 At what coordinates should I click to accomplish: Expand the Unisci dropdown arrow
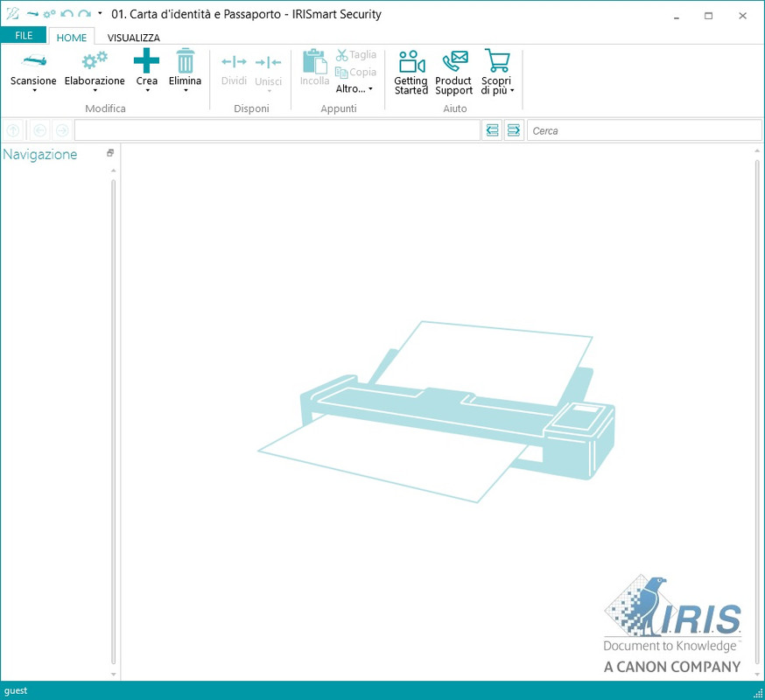point(269,91)
